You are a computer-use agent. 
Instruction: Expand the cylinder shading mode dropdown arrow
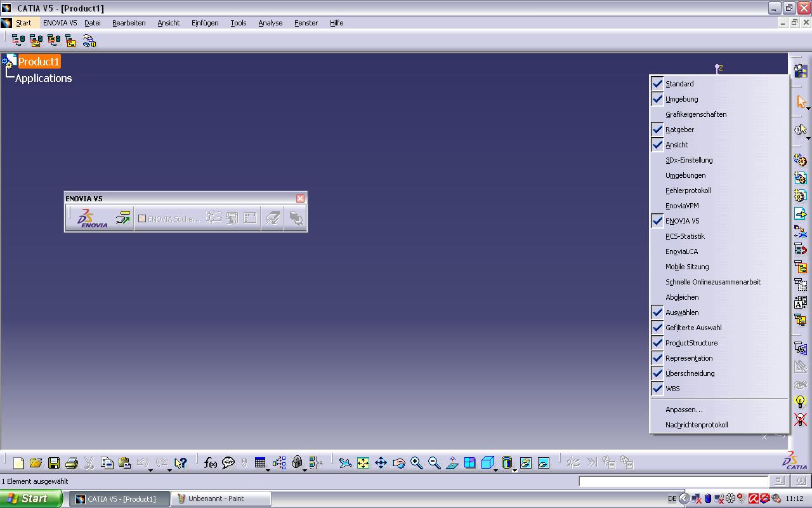[x=514, y=469]
